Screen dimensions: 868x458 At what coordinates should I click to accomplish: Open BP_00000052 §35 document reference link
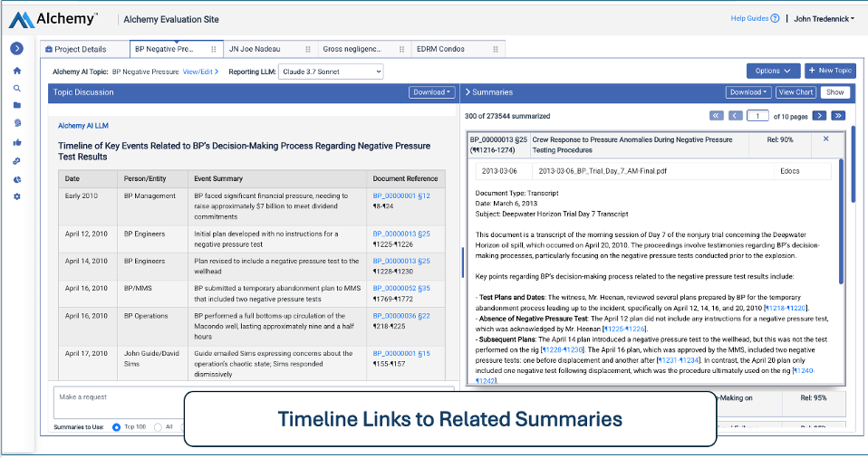(x=401, y=288)
